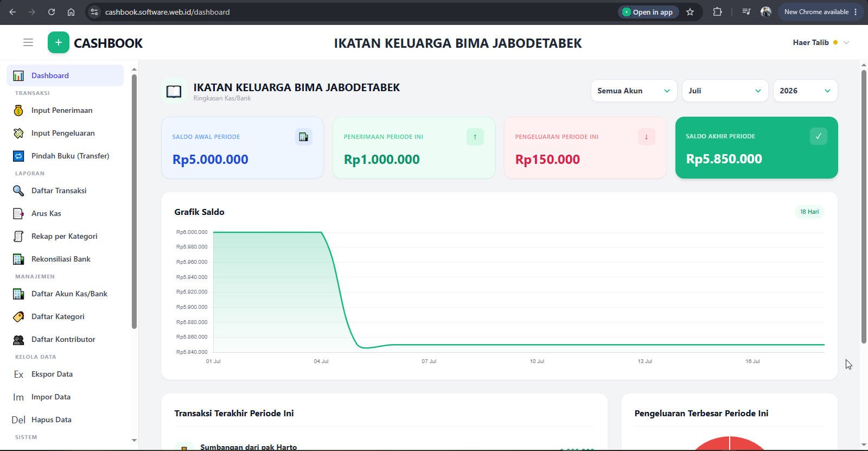Click the Open in app button

coord(648,12)
